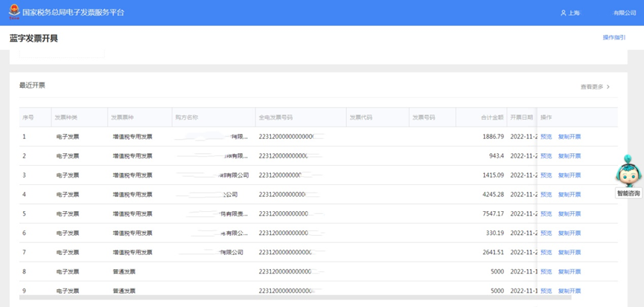Screen dimensions: 644x307
Task: Click the 智能咨询 label under robot
Action: click(628, 193)
